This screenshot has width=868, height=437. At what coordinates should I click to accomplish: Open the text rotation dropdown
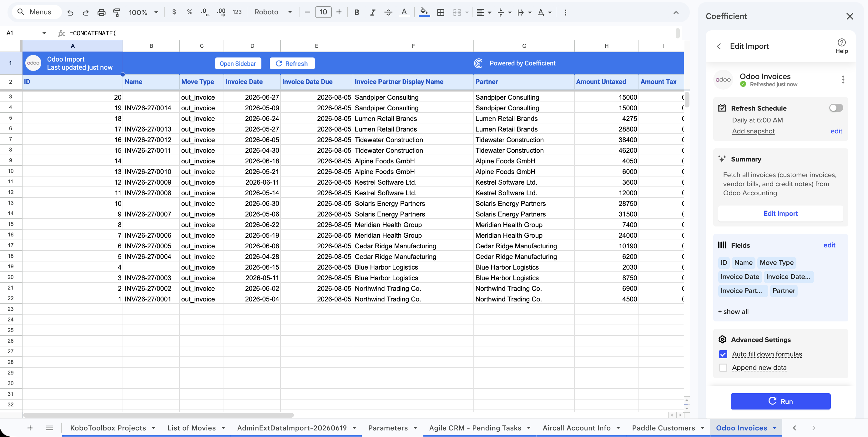pyautogui.click(x=544, y=12)
